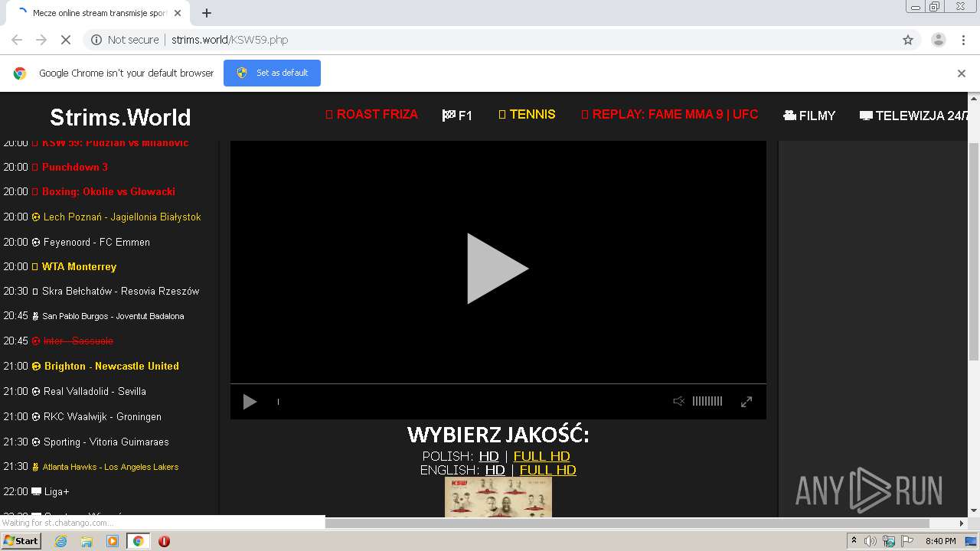Choose Polish FULL HD stream quality
The image size is (980, 551).
(541, 456)
